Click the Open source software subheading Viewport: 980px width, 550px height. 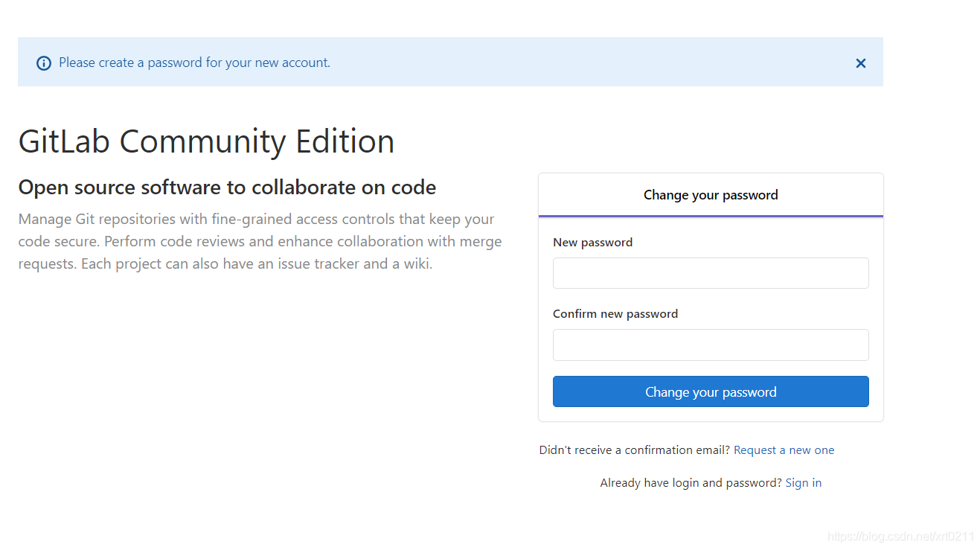[227, 188]
